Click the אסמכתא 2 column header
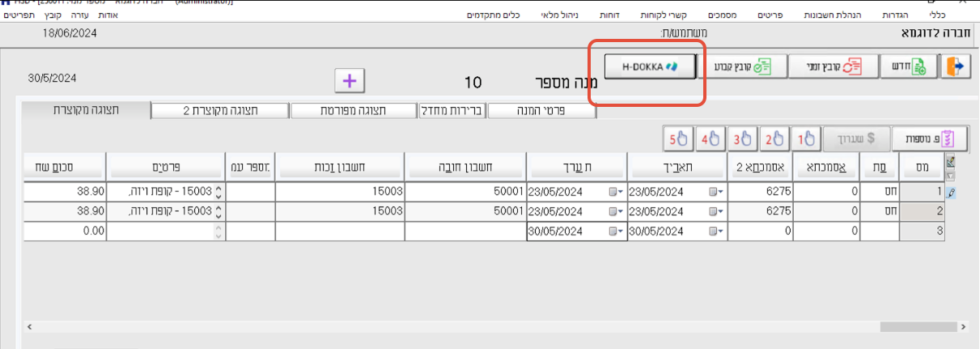 760,168
